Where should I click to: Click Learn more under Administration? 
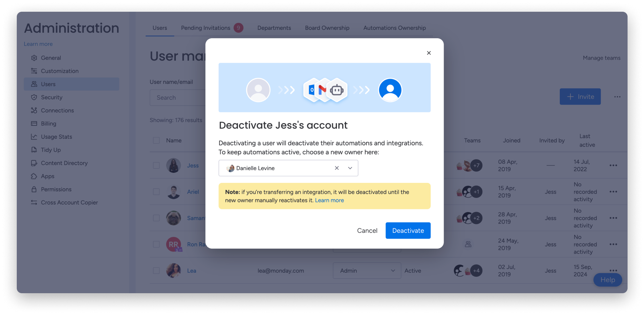tap(38, 44)
